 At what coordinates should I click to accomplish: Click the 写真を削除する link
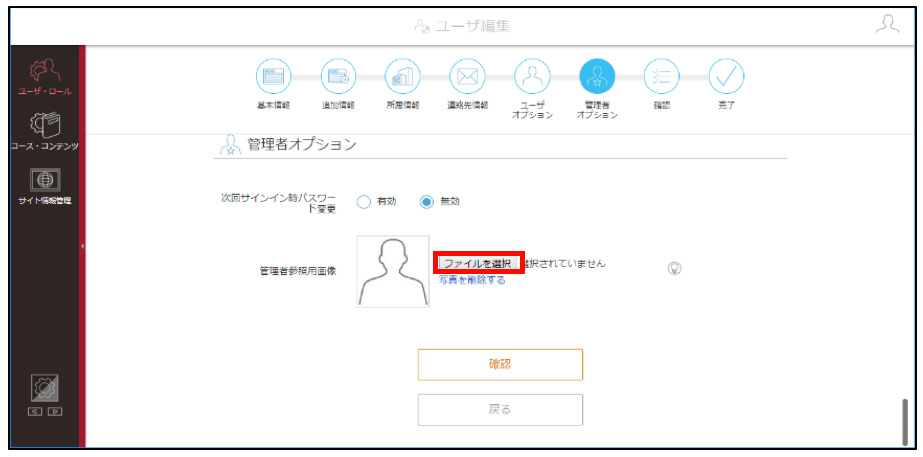(x=472, y=280)
